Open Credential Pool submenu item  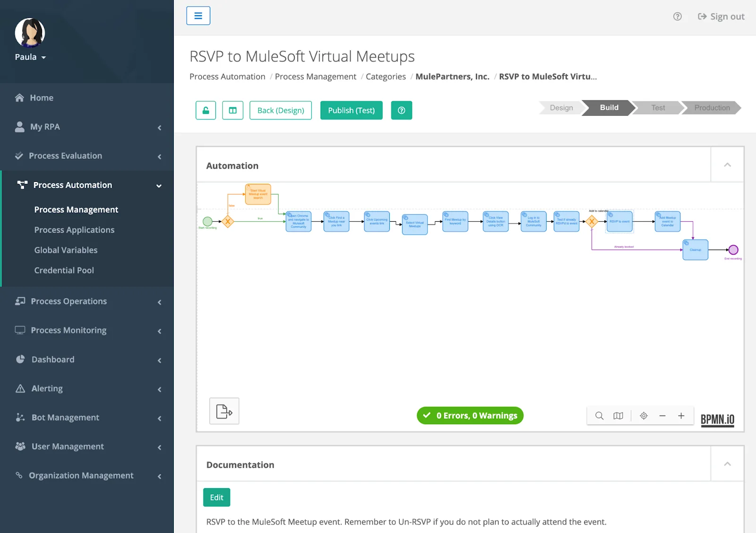click(x=64, y=270)
